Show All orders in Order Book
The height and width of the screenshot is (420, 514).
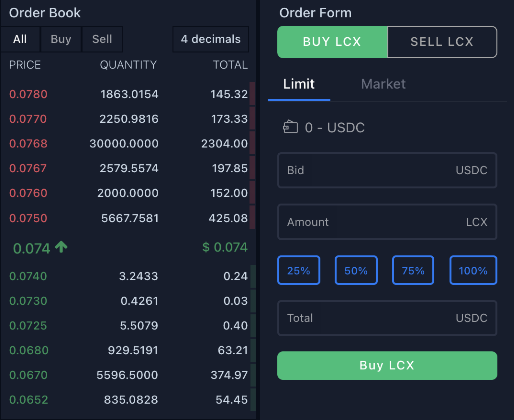[x=20, y=39]
